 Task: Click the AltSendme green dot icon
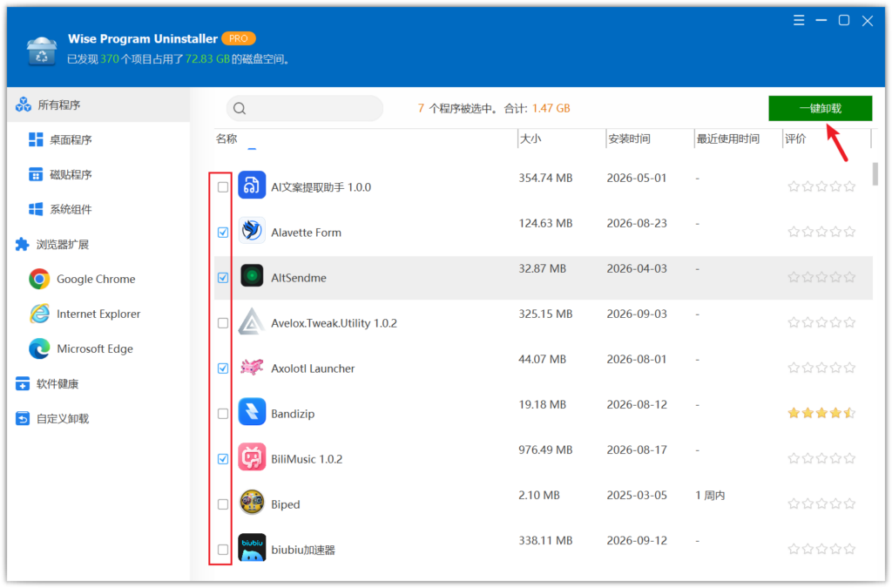(252, 276)
